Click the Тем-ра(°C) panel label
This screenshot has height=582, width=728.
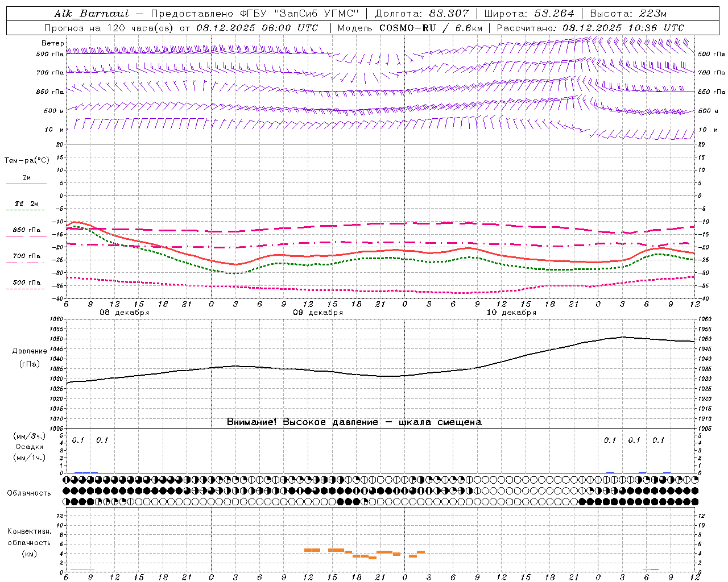(x=27, y=161)
